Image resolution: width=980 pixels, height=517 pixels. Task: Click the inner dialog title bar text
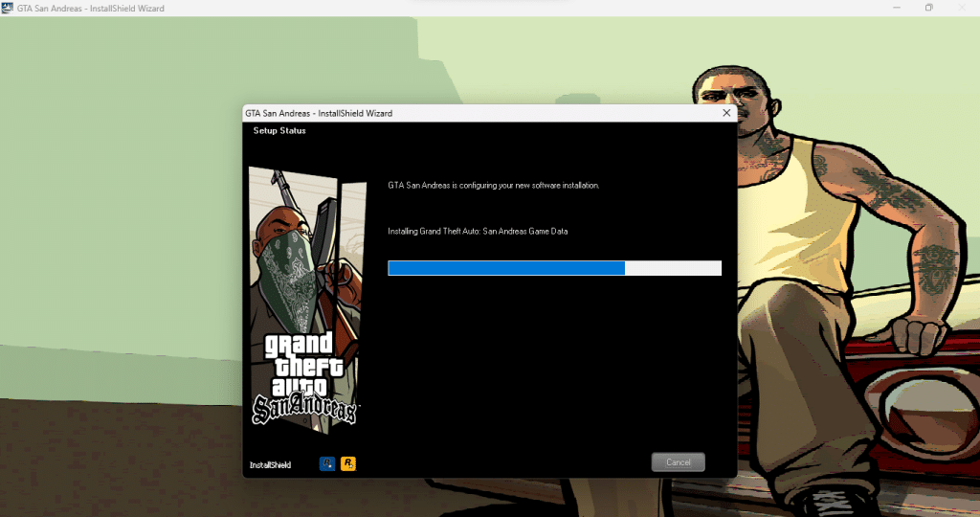(319, 113)
